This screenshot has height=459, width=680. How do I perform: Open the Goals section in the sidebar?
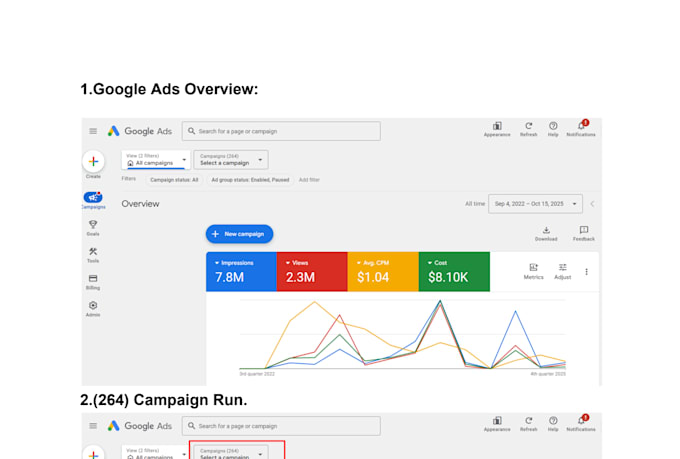[x=93, y=228]
